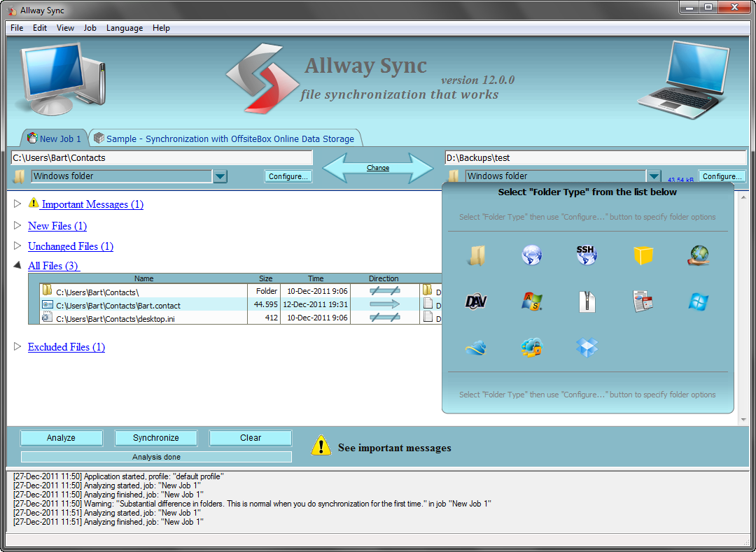Click the desktop computer image at top left
756x552 pixels.
(x=63, y=78)
